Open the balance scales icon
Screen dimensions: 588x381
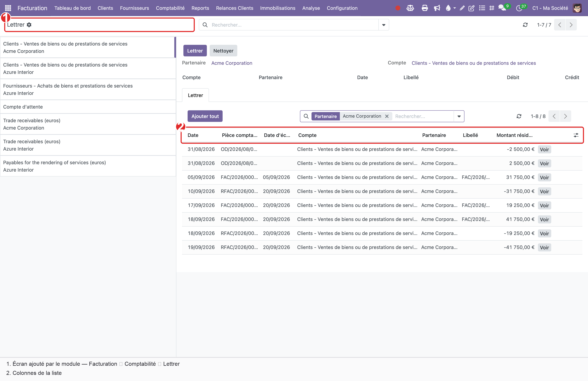click(x=410, y=8)
